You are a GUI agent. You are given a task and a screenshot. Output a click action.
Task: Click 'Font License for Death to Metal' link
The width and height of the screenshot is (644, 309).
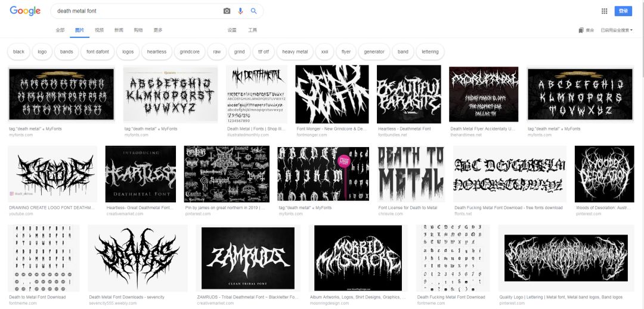[407, 208]
